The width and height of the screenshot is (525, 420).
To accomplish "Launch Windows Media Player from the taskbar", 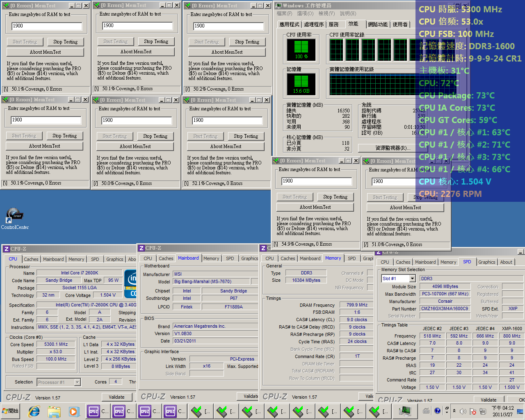I will (x=73, y=411).
